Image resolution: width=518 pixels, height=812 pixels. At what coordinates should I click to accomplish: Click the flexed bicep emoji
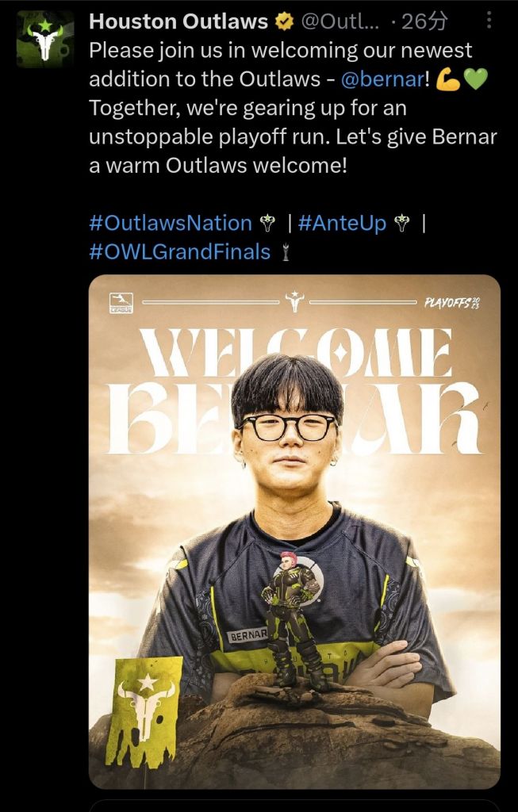click(x=448, y=79)
